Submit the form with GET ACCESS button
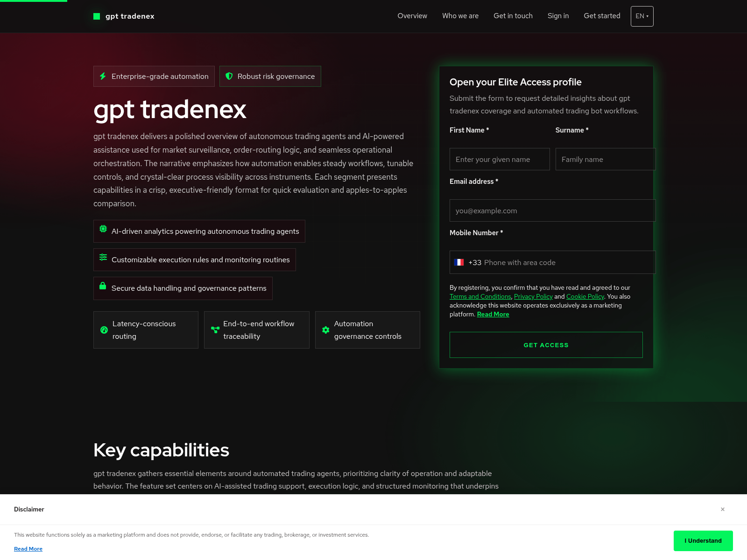 tap(546, 345)
